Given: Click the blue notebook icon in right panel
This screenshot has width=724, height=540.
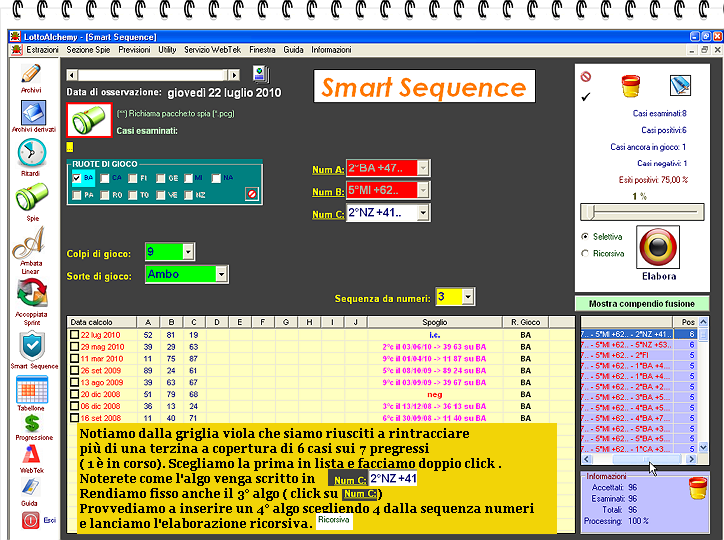Looking at the screenshot, I should [680, 85].
